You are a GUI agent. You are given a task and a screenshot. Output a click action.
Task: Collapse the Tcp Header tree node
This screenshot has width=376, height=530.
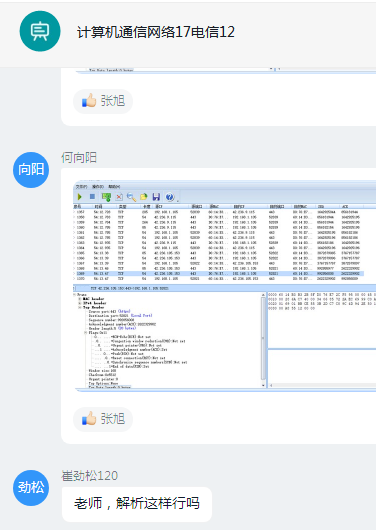point(80,307)
